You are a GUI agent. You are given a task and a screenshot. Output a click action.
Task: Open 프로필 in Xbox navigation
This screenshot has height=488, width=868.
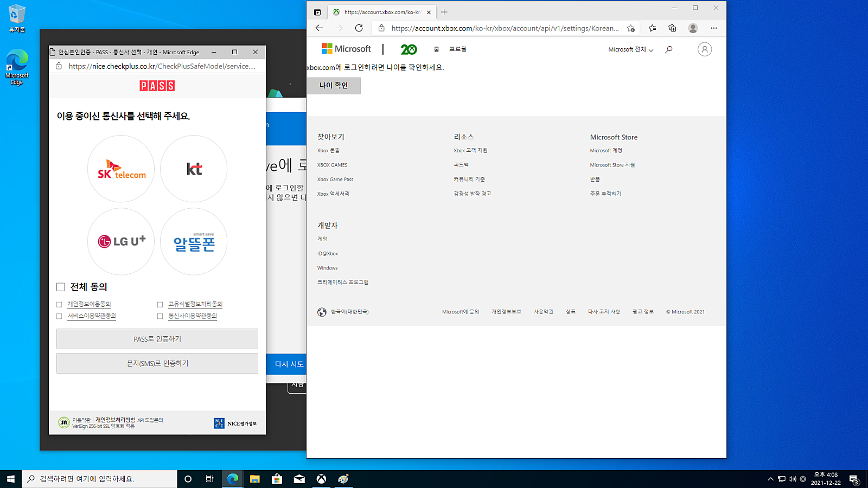pyautogui.click(x=458, y=49)
